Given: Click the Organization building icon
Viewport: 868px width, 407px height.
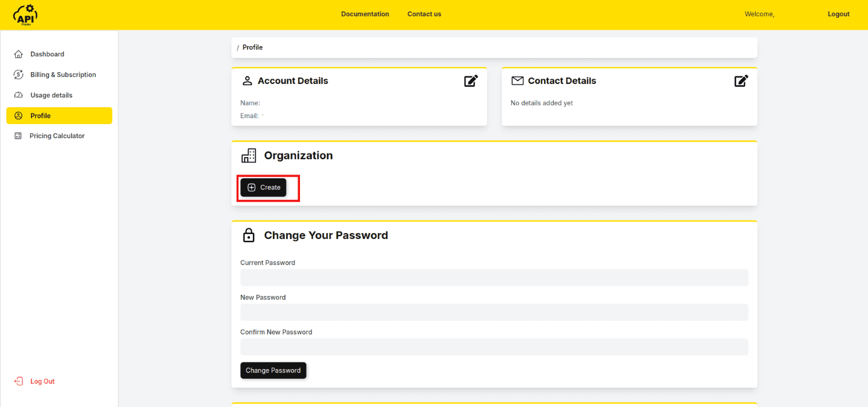Looking at the screenshot, I should coord(248,156).
